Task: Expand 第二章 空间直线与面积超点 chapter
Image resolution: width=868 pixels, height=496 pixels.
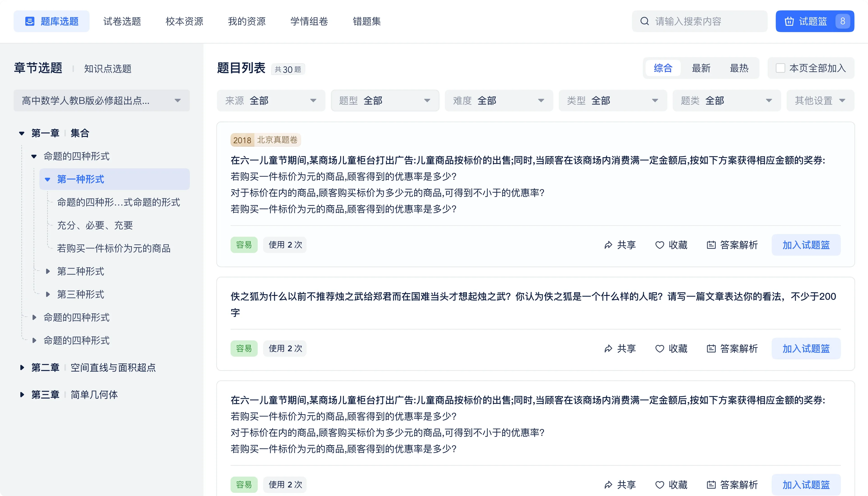Action: [x=22, y=367]
